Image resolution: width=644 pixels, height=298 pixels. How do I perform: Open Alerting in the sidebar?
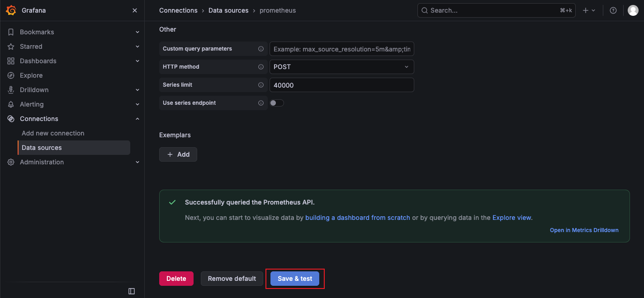tap(32, 104)
